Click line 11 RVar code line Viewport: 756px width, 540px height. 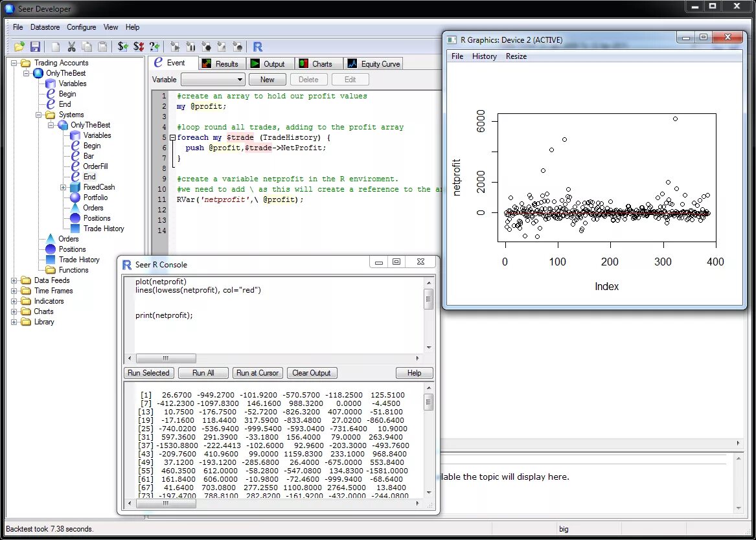coord(240,199)
